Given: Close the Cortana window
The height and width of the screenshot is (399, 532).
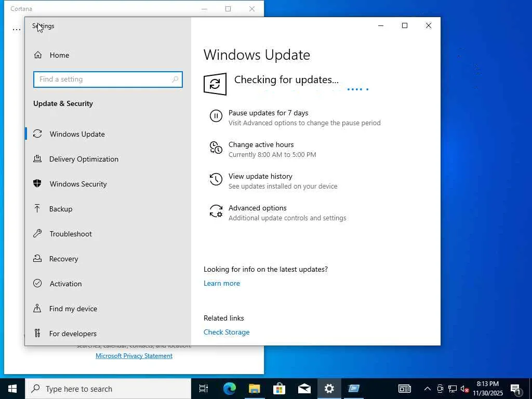Looking at the screenshot, I should click(252, 9).
